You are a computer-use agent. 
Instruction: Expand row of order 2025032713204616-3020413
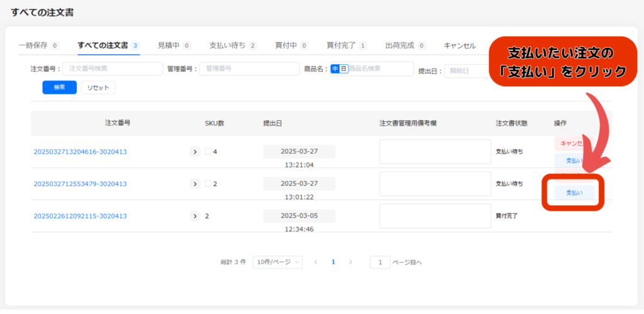click(x=195, y=152)
